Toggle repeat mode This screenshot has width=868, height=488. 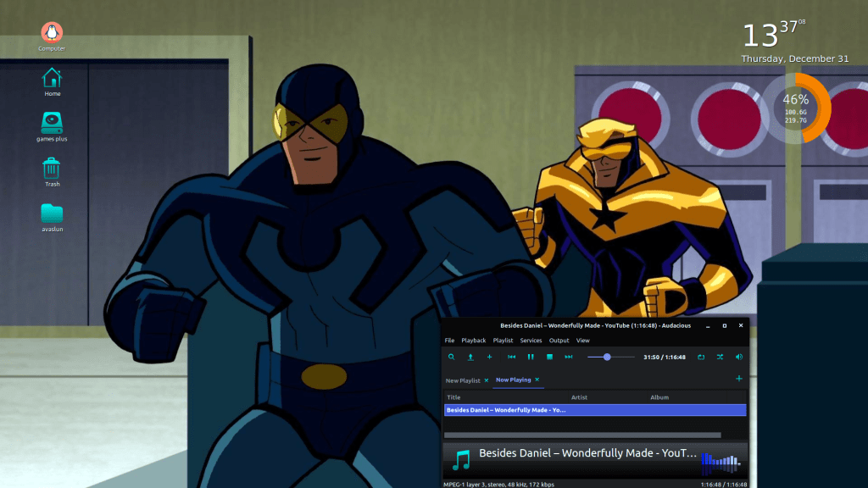[701, 358]
